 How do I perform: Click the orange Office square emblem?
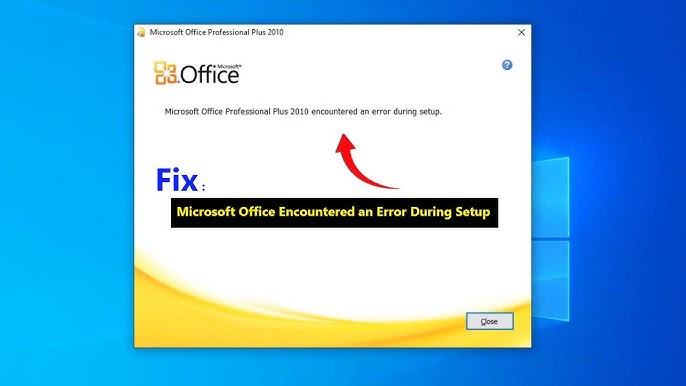(165, 73)
